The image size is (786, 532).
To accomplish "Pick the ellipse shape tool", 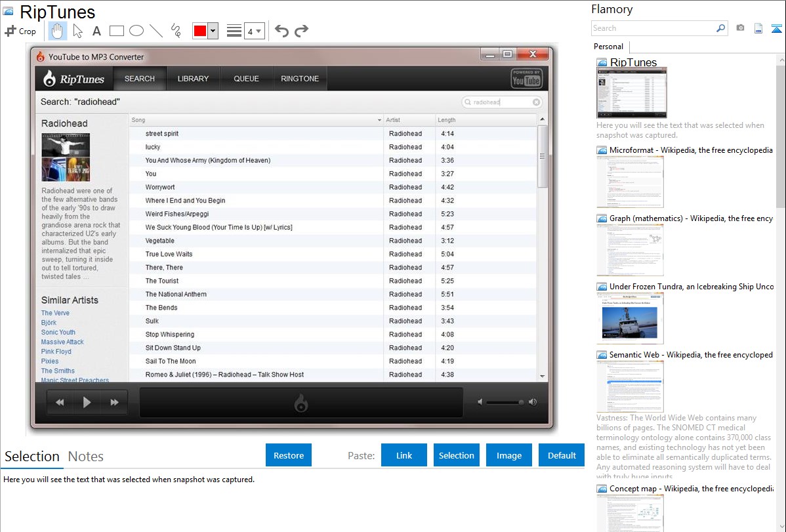I will tap(136, 31).
